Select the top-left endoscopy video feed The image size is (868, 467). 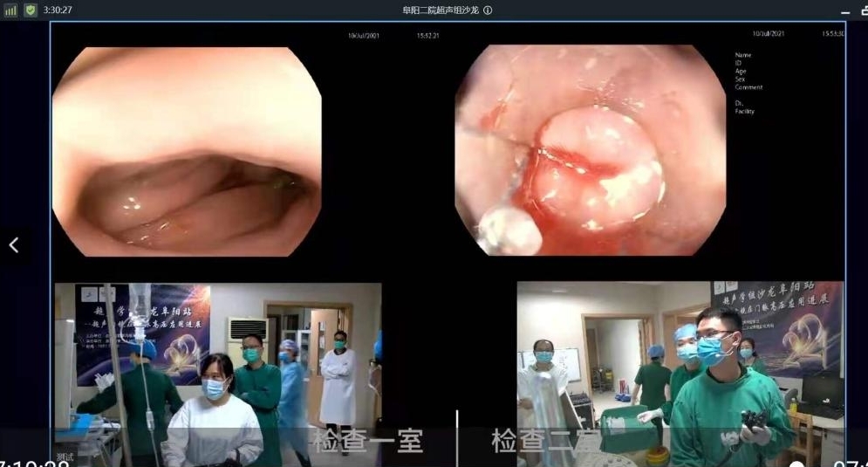(187, 151)
